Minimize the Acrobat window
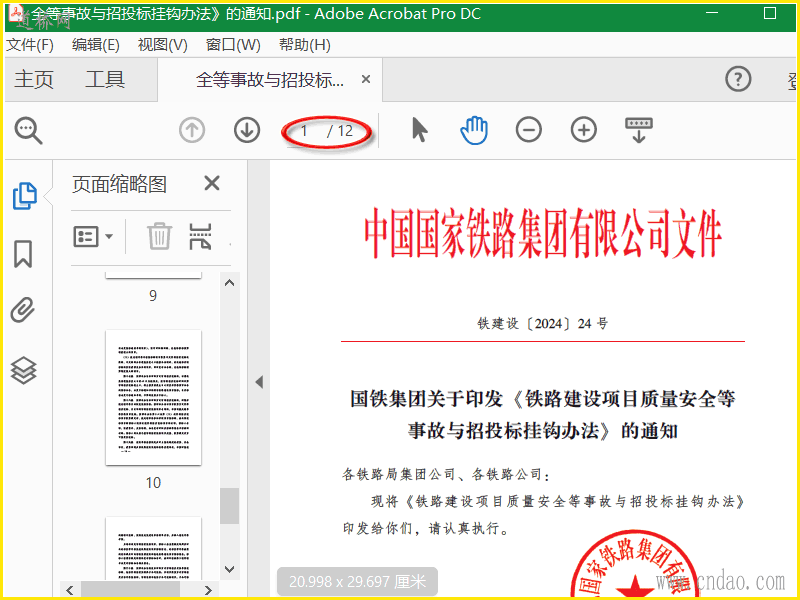Viewport: 800px width, 600px height. [x=712, y=13]
